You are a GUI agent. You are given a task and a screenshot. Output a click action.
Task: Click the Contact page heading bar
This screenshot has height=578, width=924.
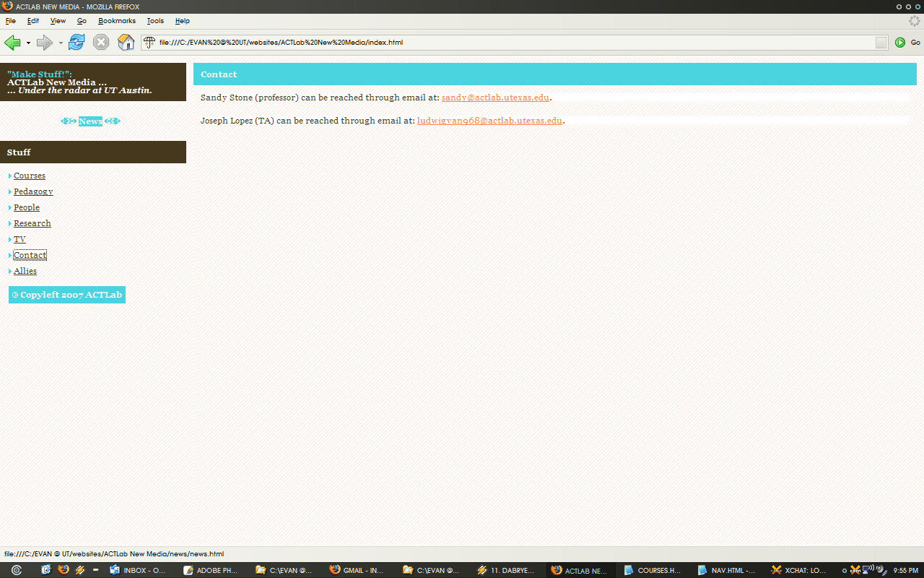tap(555, 74)
